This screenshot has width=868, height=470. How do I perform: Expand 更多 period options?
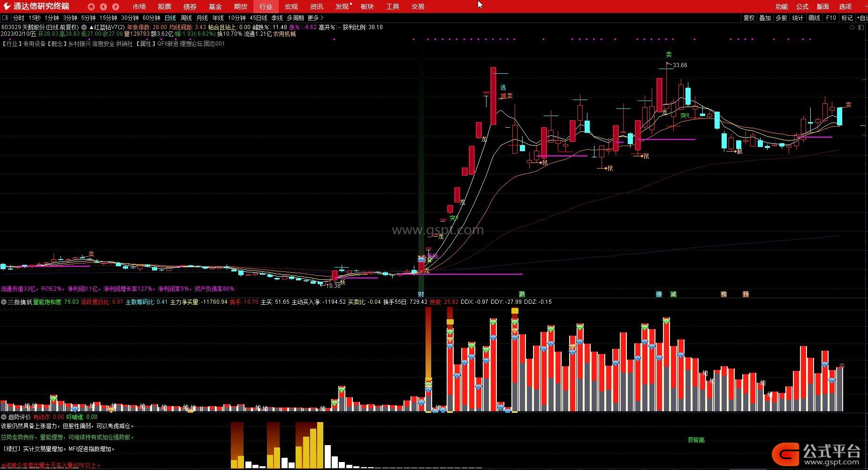(315, 18)
